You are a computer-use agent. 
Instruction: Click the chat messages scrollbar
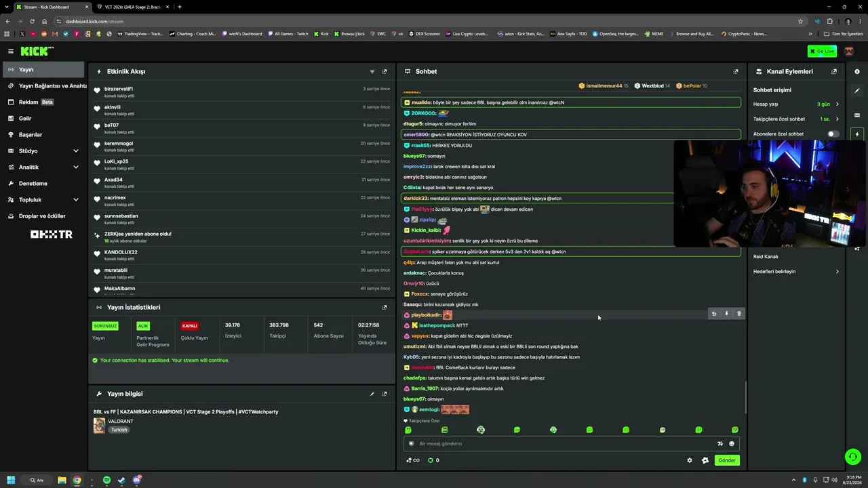point(745,398)
